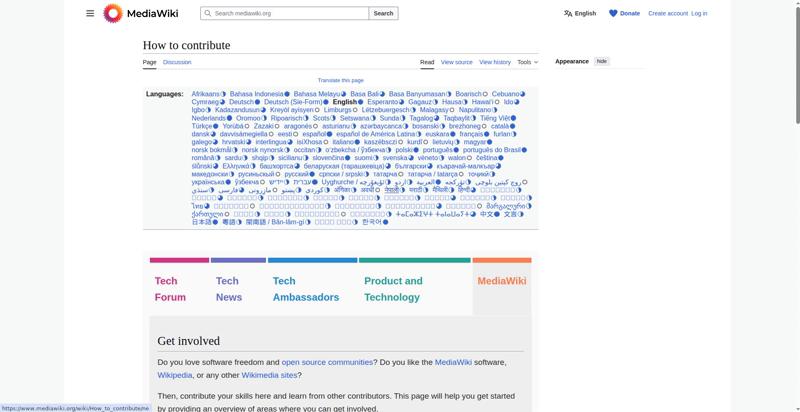This screenshot has height=412, width=800.
Task: Open the Create account link
Action: point(668,13)
